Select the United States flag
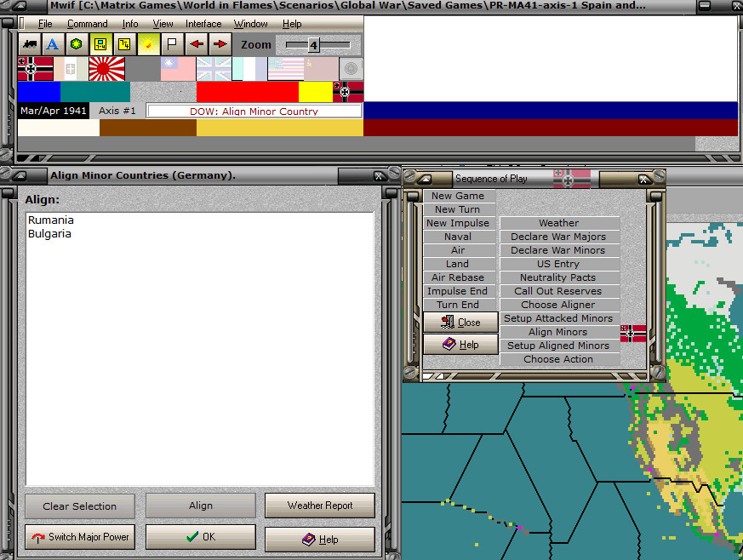743x560 pixels. (x=286, y=69)
